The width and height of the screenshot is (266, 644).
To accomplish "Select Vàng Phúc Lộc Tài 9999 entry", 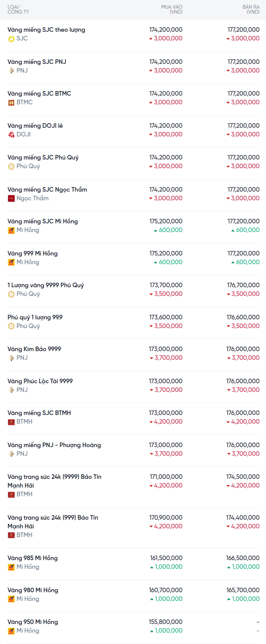I will 40,381.
